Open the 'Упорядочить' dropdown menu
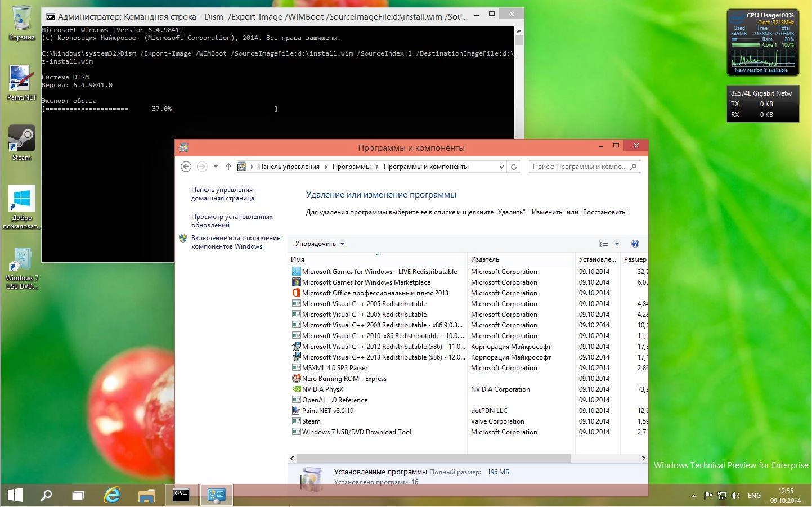This screenshot has height=507, width=812. coord(320,244)
